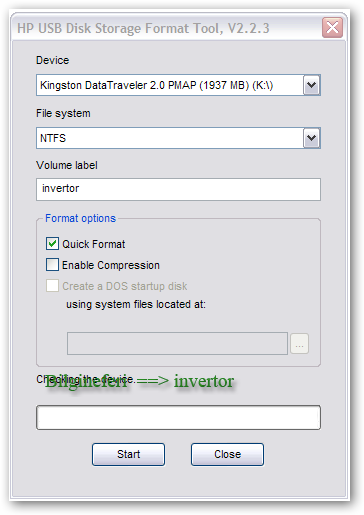This screenshot has height=515, width=364.
Task: Click the Close button at the bottom
Action: [x=227, y=454]
